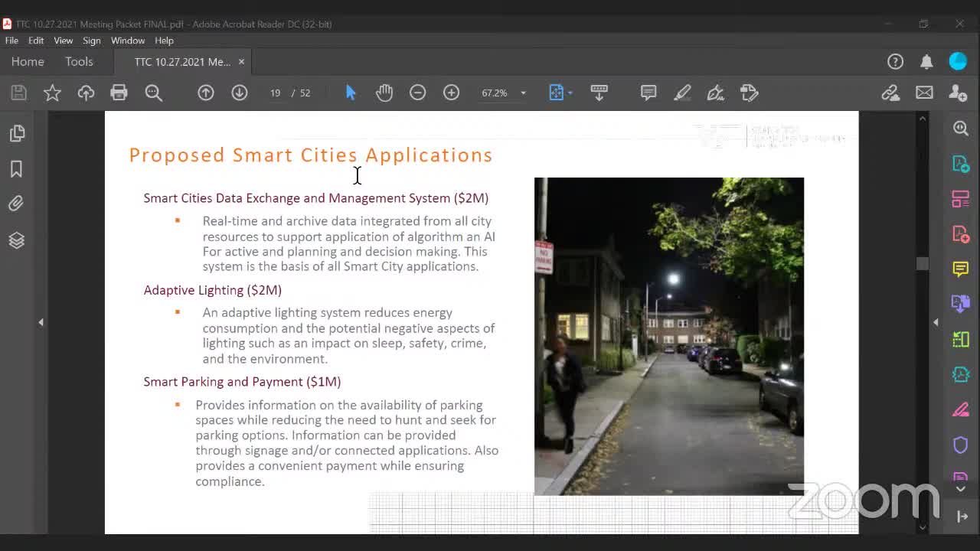Viewport: 980px width, 551px height.
Task: Click the scrollbar up arrow
Action: pyautogui.click(x=922, y=118)
